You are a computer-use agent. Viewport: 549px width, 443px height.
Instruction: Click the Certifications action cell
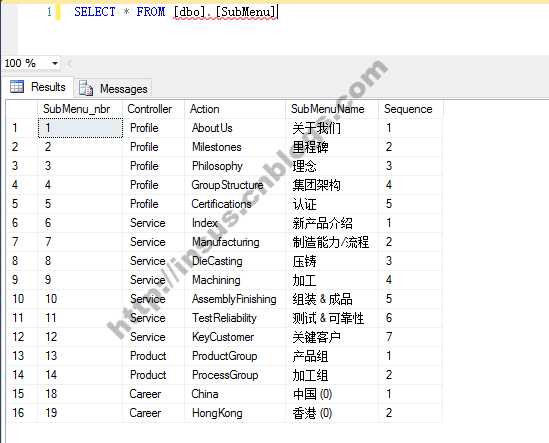coord(235,203)
